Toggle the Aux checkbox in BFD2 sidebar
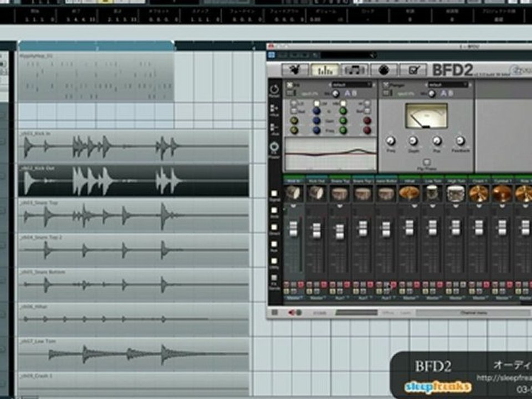This screenshot has height=399, width=532. point(274,244)
